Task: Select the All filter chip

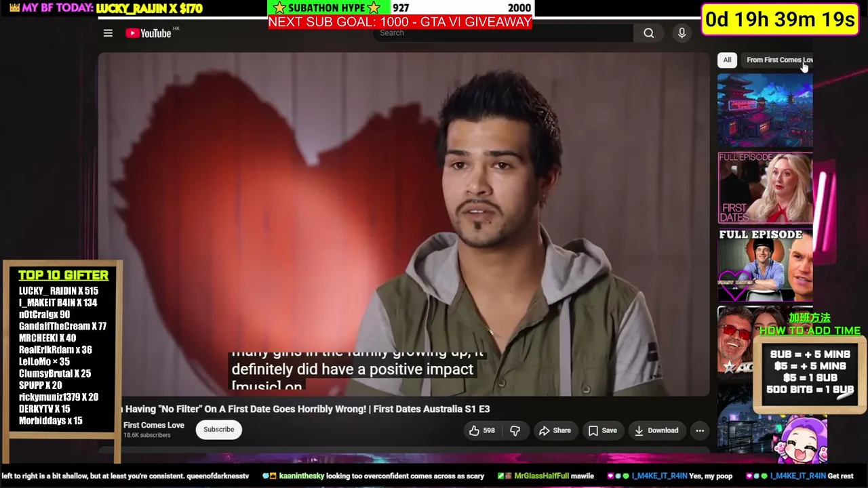Action: 727,60
